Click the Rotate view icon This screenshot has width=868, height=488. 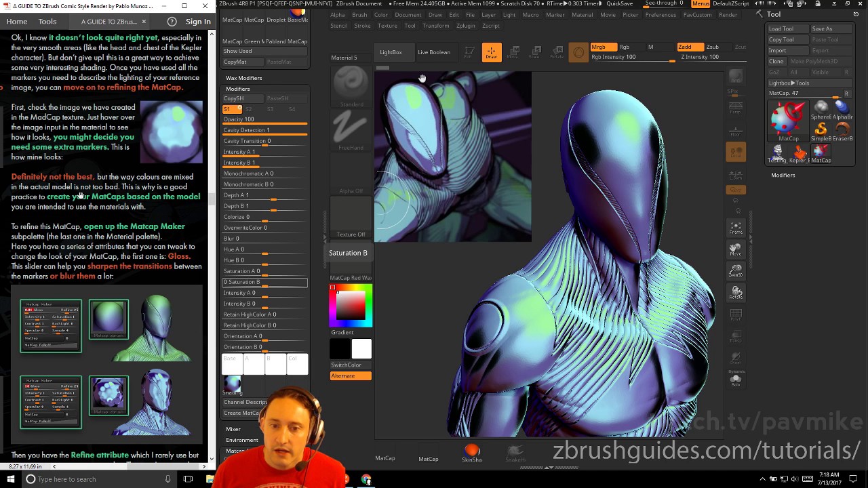pos(736,293)
